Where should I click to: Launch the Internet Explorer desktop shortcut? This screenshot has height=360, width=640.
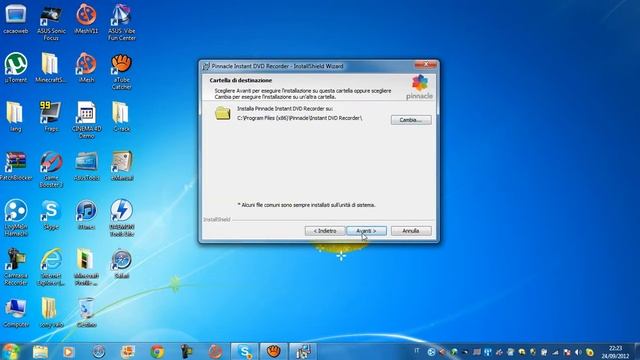51,267
